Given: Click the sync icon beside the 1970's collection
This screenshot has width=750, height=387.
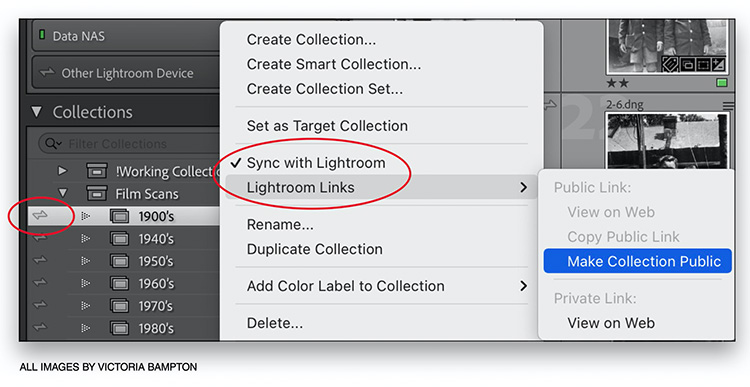Looking at the screenshot, I should (41, 305).
